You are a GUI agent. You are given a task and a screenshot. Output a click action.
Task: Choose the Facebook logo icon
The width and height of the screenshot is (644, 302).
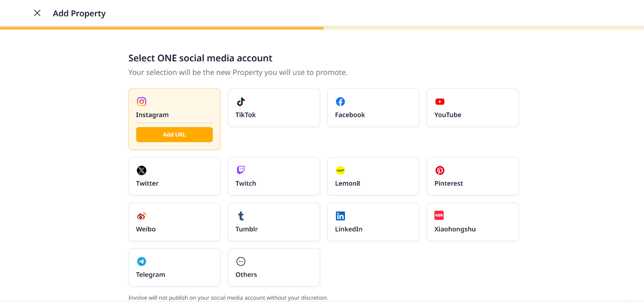tap(340, 102)
